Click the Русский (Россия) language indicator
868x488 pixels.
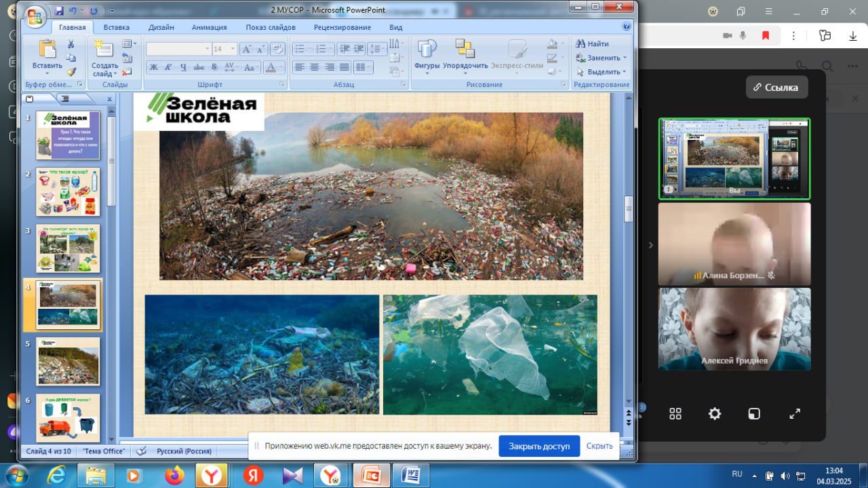[x=184, y=451]
